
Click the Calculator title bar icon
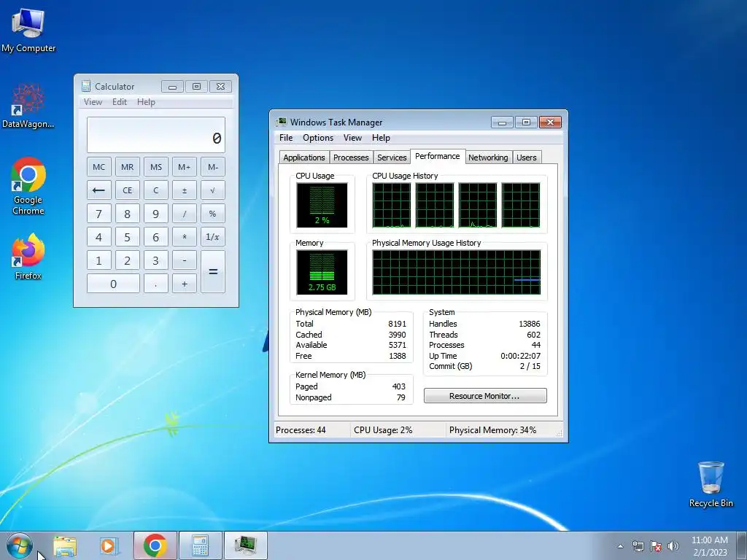click(x=86, y=86)
